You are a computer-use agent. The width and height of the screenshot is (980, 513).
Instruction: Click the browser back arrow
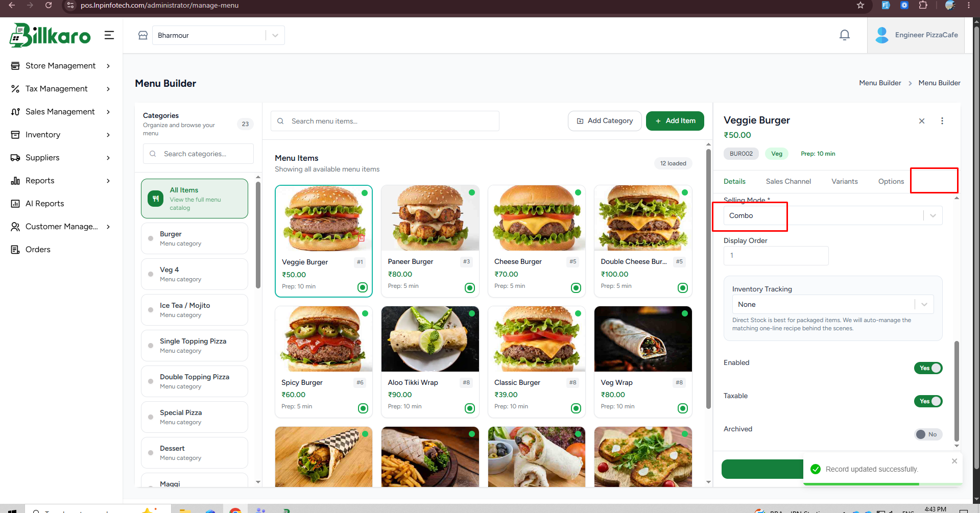coord(12,5)
